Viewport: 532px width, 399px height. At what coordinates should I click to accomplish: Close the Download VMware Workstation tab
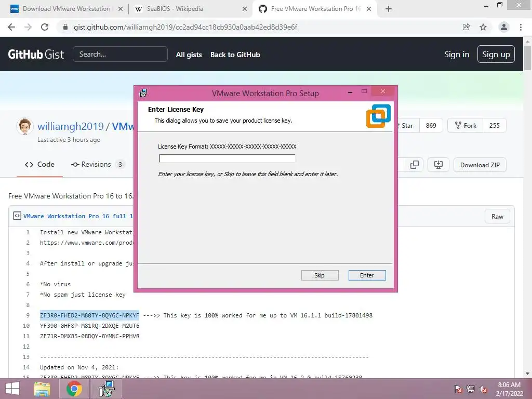point(121,9)
